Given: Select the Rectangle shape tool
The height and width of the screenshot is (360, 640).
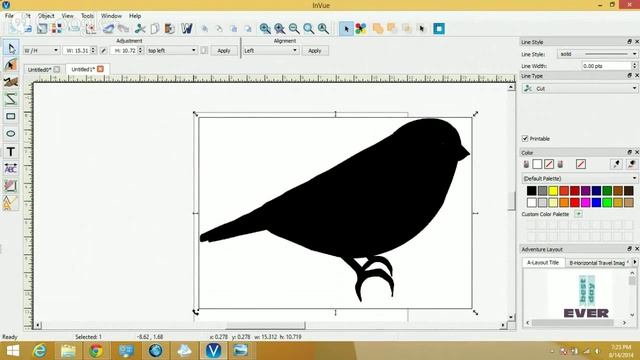Looking at the screenshot, I should point(11,116).
